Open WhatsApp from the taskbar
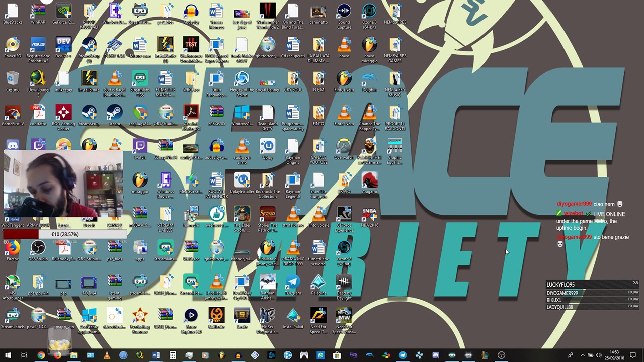Viewport: 644px width, 362px height. (320, 355)
